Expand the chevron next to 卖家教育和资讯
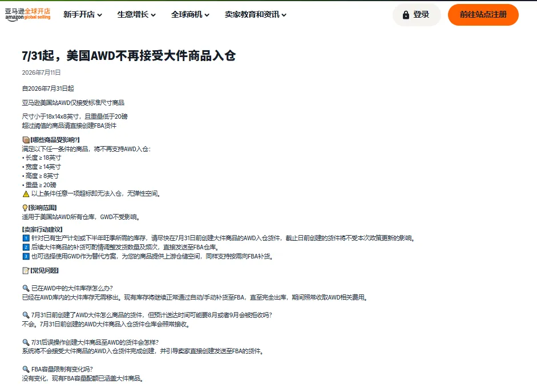The width and height of the screenshot is (537, 392). pyautogui.click(x=284, y=15)
